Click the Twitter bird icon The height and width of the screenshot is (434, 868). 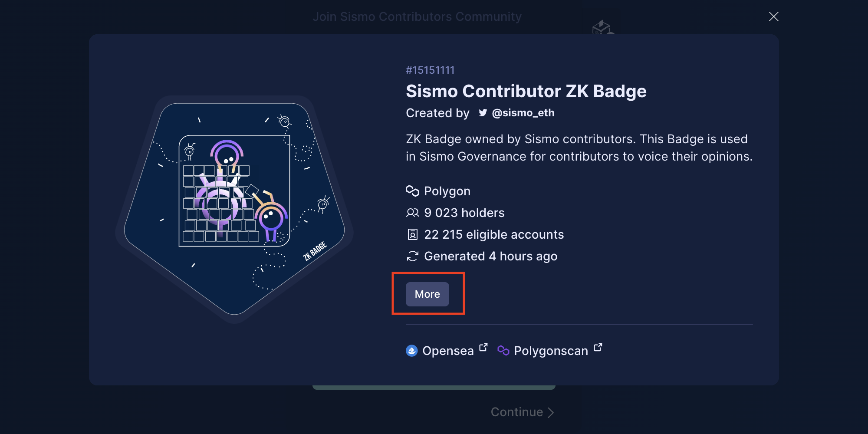coord(483,113)
